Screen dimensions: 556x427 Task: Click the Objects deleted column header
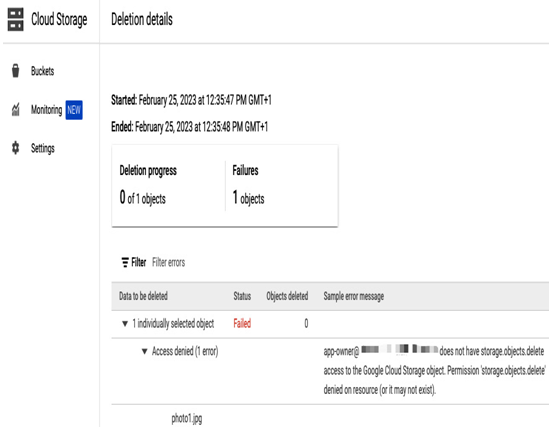pyautogui.click(x=287, y=296)
